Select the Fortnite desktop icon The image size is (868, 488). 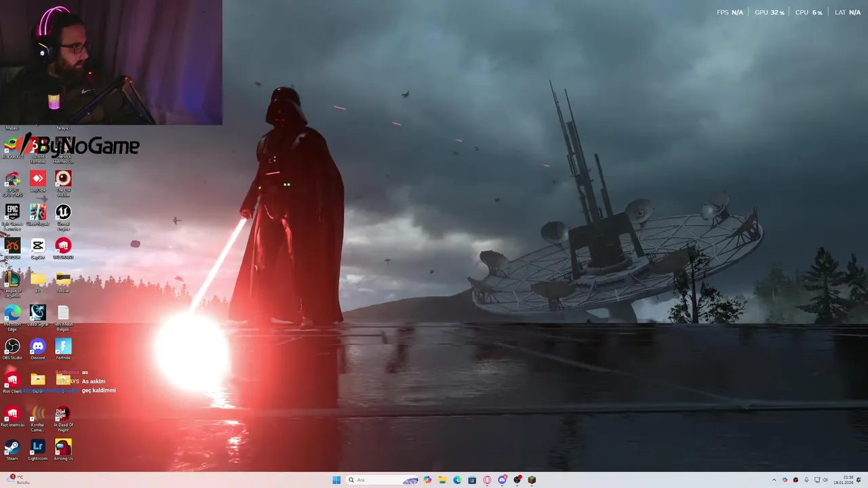[63, 350]
